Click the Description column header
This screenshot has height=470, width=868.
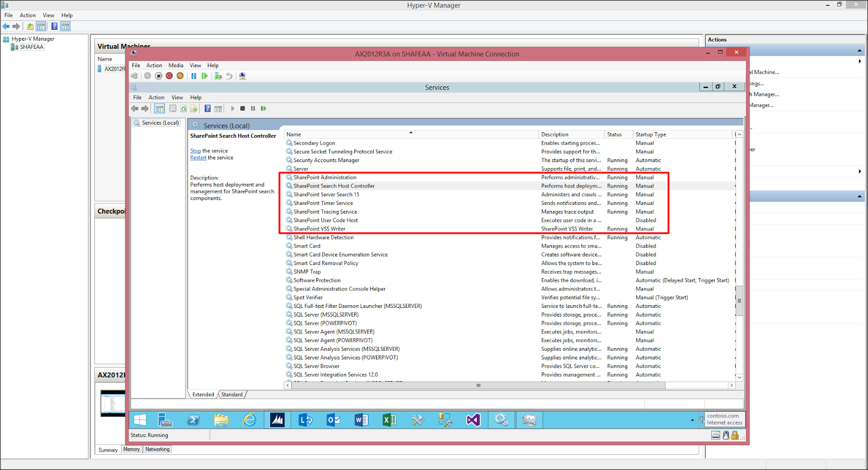pos(572,134)
